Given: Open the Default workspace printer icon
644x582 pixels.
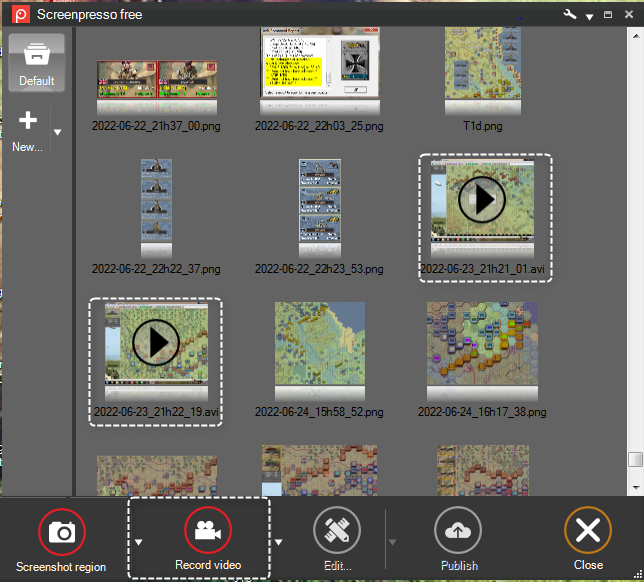Looking at the screenshot, I should click(x=37, y=54).
